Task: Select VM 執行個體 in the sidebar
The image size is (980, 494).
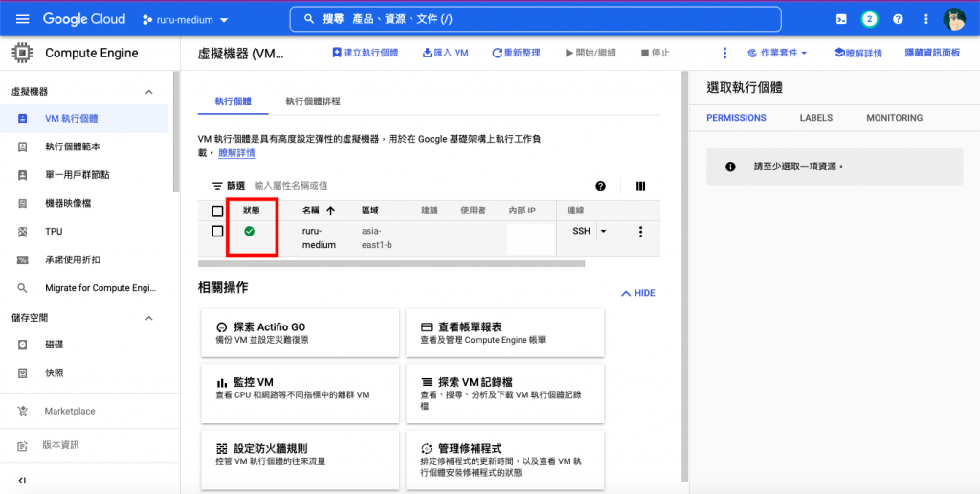Action: click(x=84, y=119)
